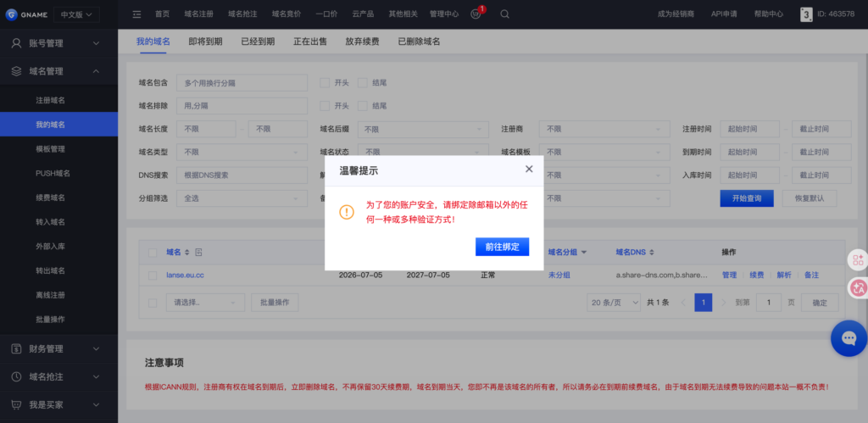
Task: Sort by the 域名 column arrows
Action: (187, 252)
